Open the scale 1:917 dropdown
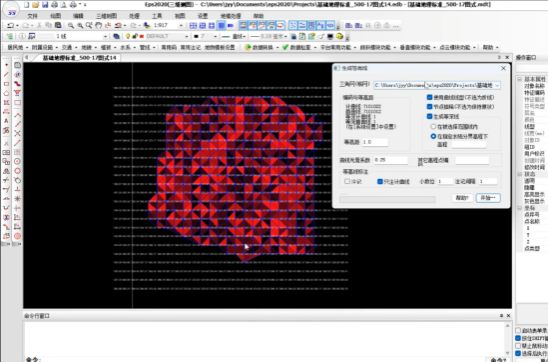Image resolution: width=548 pixels, height=362 pixels. tap(181, 26)
